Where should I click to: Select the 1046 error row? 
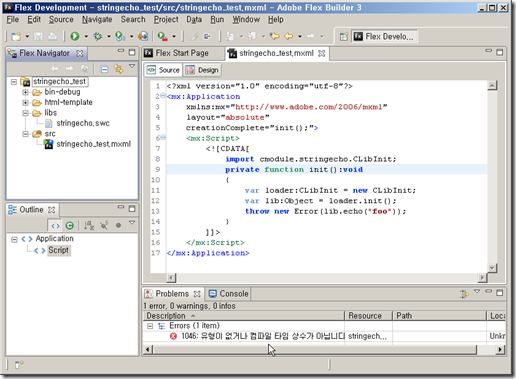324,336
